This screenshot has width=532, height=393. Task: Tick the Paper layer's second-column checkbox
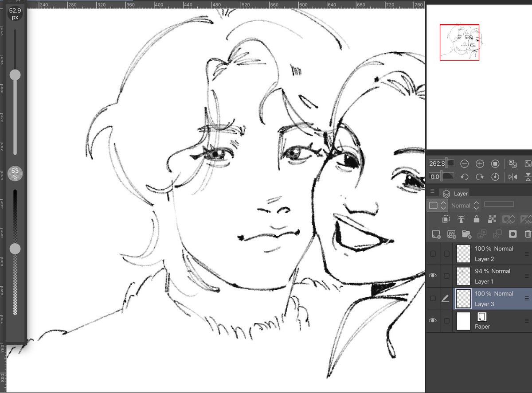446,321
